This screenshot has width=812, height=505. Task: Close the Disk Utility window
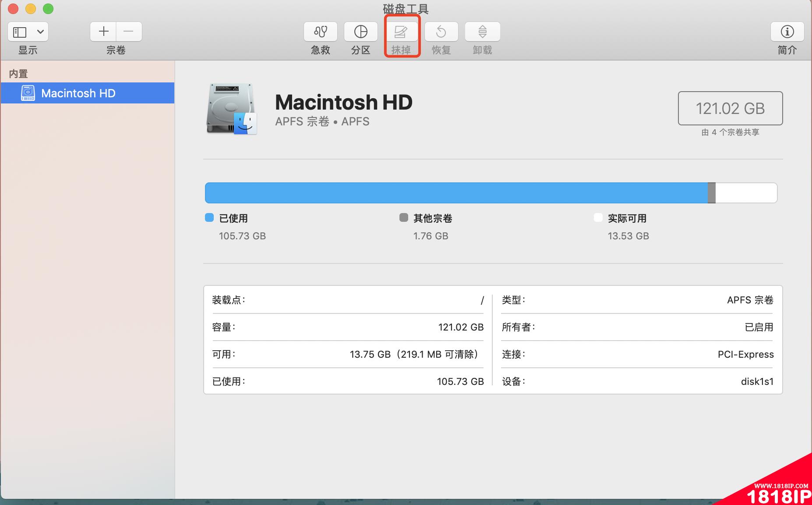(x=13, y=9)
